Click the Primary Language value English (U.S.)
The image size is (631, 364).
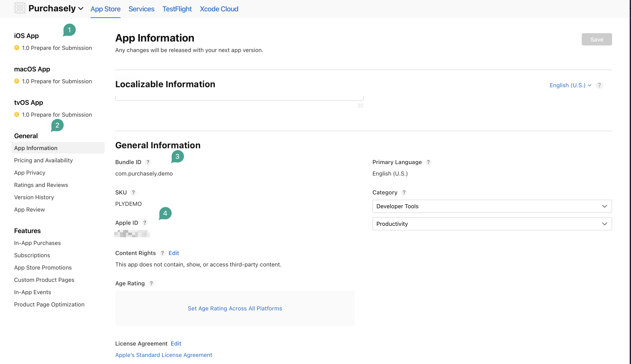tap(390, 174)
